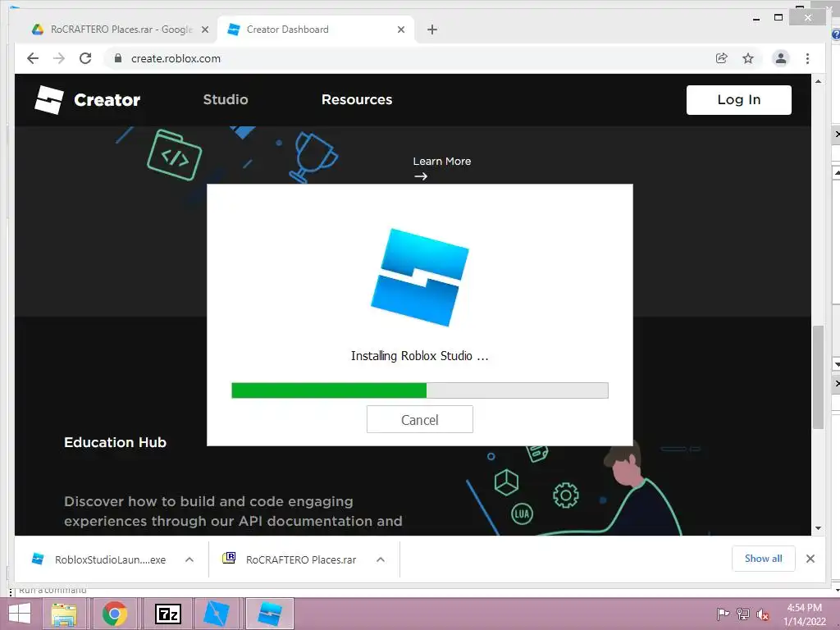Viewport: 840px width, 630px height.
Task: Open the Studio nav item
Action: pos(226,99)
